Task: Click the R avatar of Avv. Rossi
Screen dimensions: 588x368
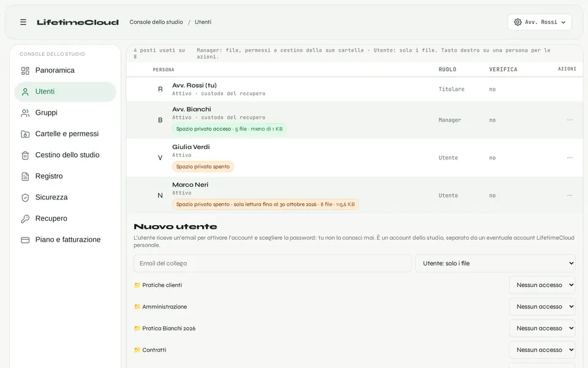Action: 160,90
